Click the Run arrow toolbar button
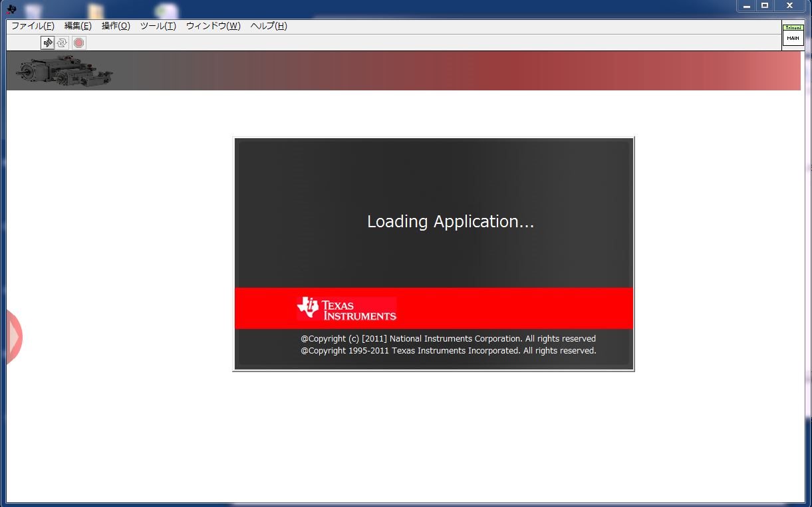 coord(47,43)
